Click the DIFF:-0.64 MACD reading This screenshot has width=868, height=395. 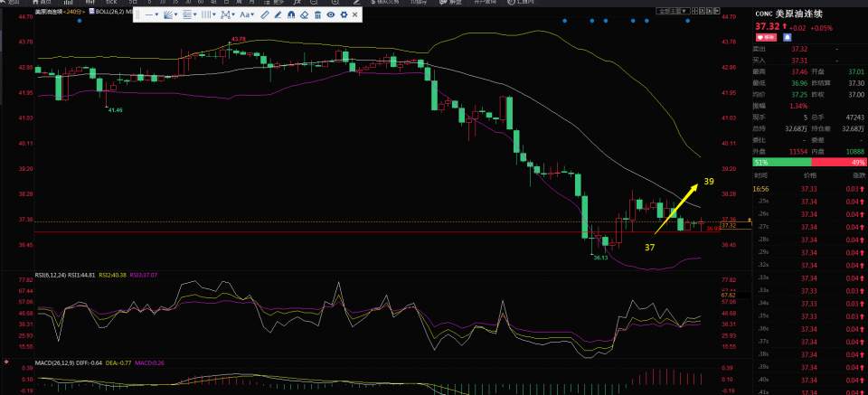pyautogui.click(x=88, y=363)
